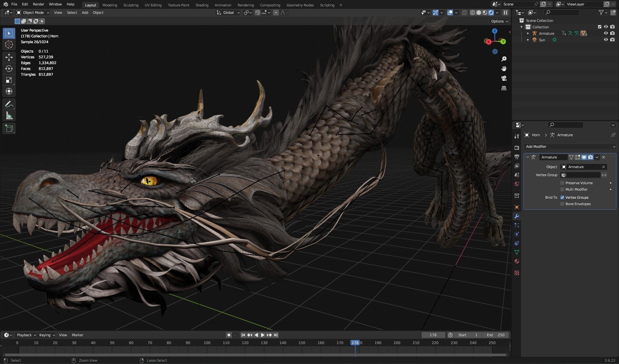This screenshot has width=619, height=364.
Task: Open the Tool properties tab
Action: pos(517,136)
